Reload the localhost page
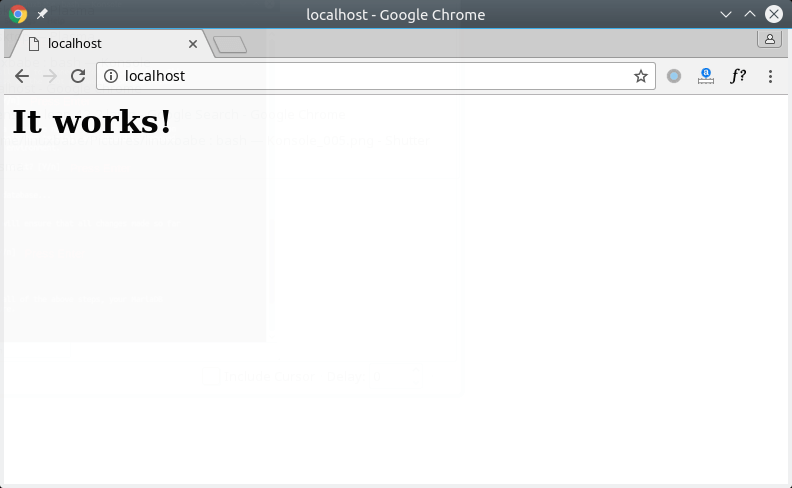Viewport: 792px width, 488px height. point(78,76)
